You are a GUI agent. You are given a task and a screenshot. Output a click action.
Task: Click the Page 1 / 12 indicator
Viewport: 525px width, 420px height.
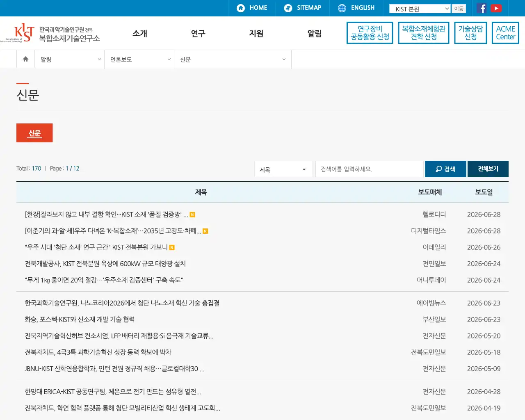64,169
